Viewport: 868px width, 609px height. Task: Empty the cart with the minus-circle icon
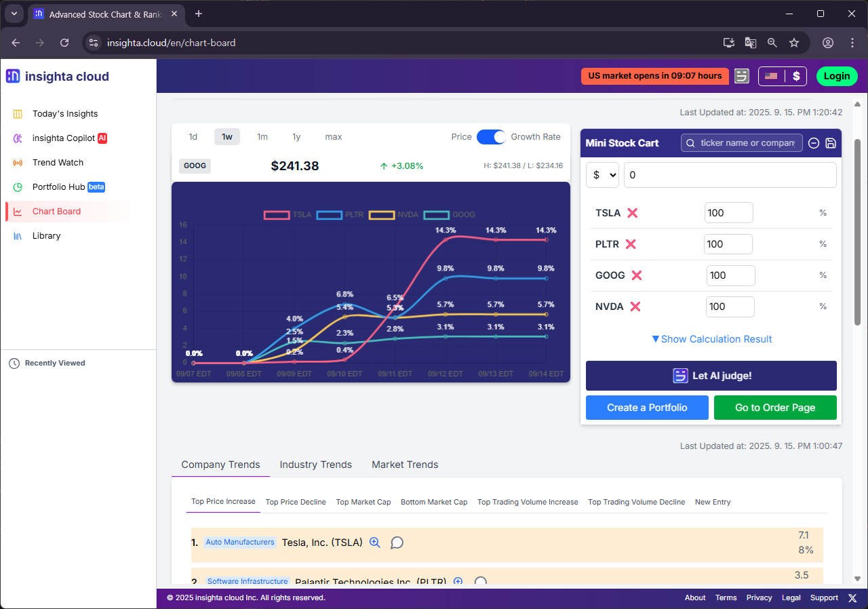(x=814, y=143)
